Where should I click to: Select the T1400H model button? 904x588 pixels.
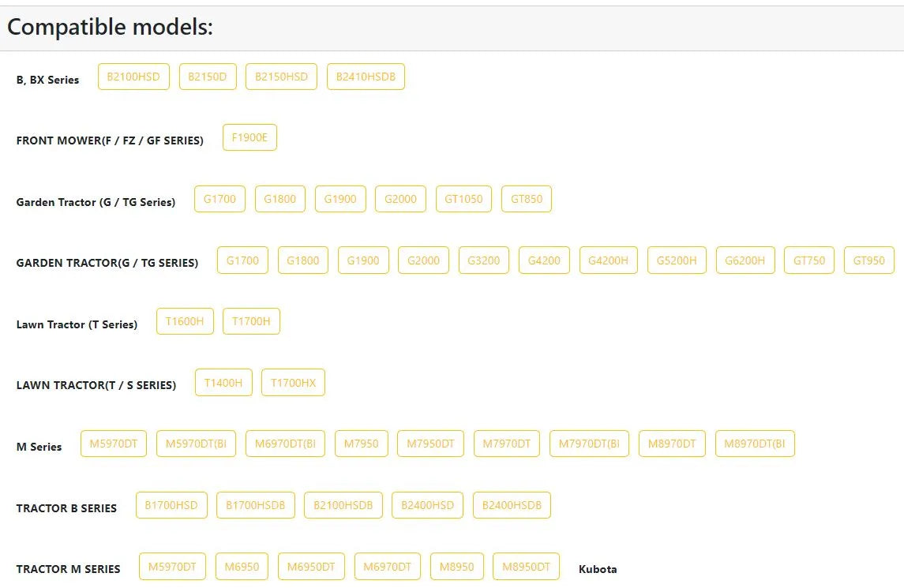[223, 383]
